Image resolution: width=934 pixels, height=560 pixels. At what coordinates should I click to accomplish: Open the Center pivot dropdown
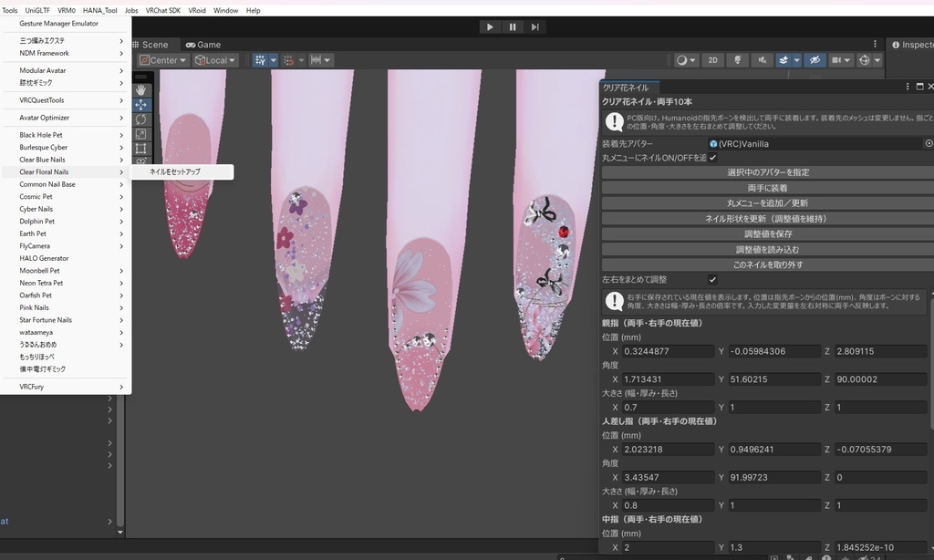162,60
